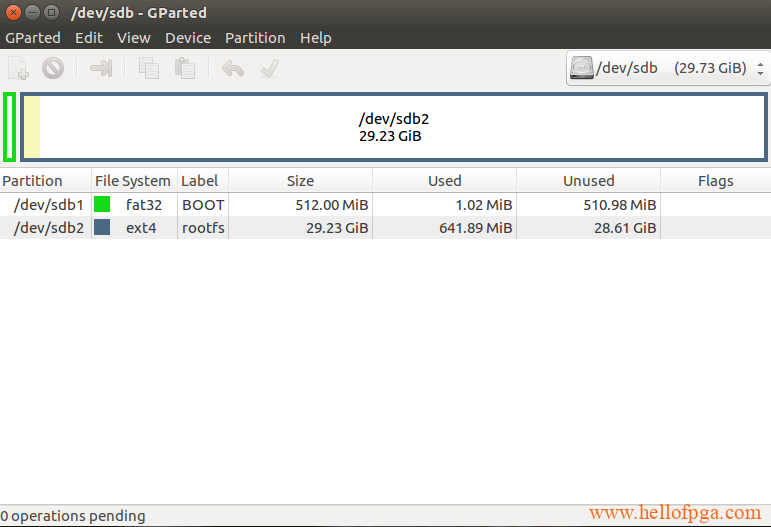Viewport: 771px width, 527px height.
Task: Click the 641.89 MiB used value
Action: 476,228
